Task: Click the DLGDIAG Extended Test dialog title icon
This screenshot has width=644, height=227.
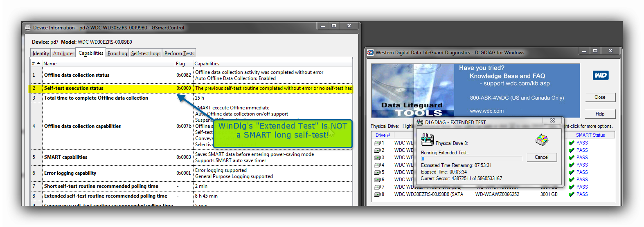Action: 420,122
